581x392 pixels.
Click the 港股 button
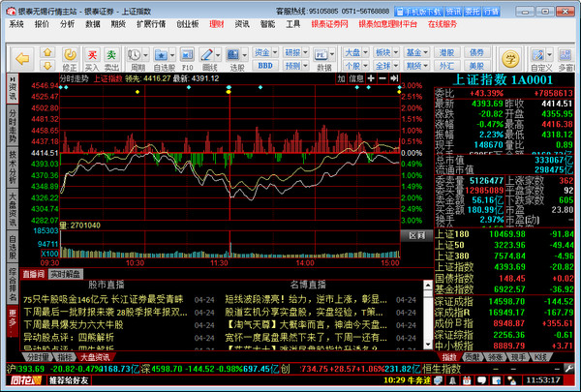click(x=446, y=52)
